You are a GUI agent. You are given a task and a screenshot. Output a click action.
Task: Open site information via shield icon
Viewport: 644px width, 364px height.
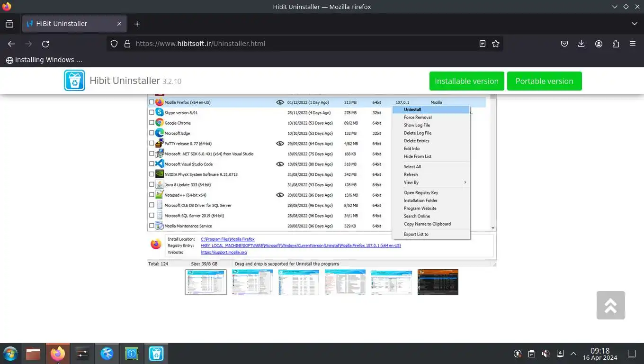[x=114, y=44]
